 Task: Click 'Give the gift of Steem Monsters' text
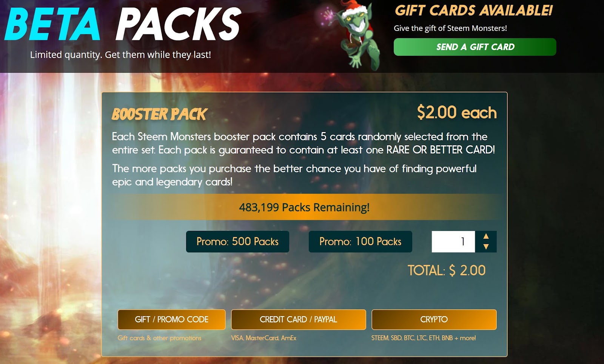click(x=450, y=28)
